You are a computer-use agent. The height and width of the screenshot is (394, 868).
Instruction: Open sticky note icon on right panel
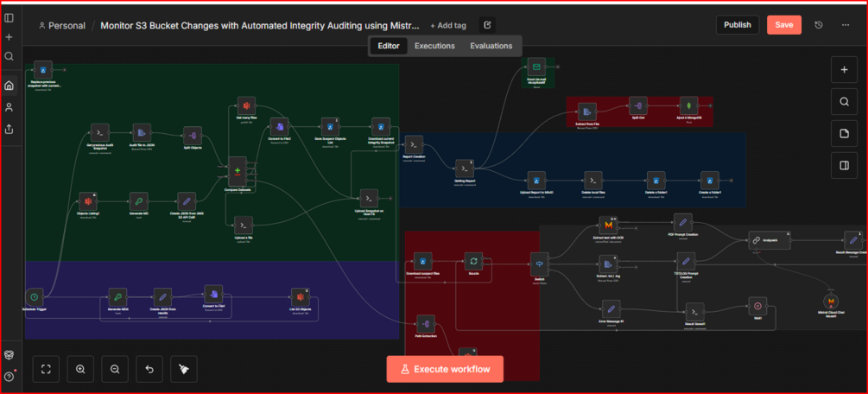[844, 133]
